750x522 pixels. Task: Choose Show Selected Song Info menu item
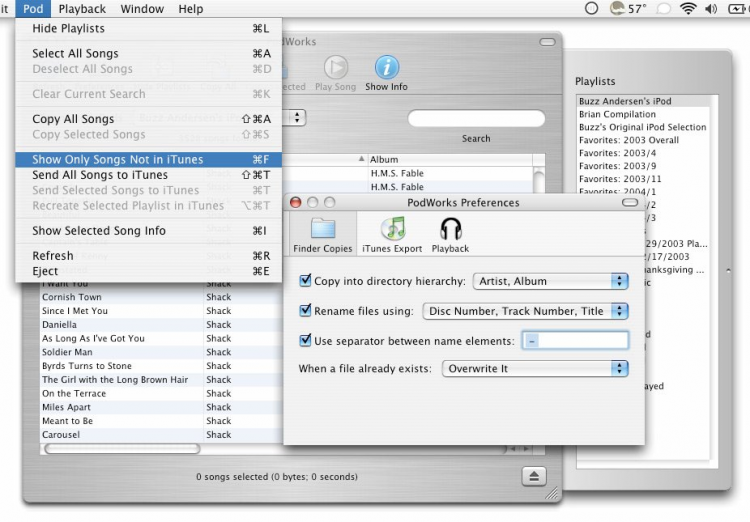pyautogui.click(x=149, y=231)
